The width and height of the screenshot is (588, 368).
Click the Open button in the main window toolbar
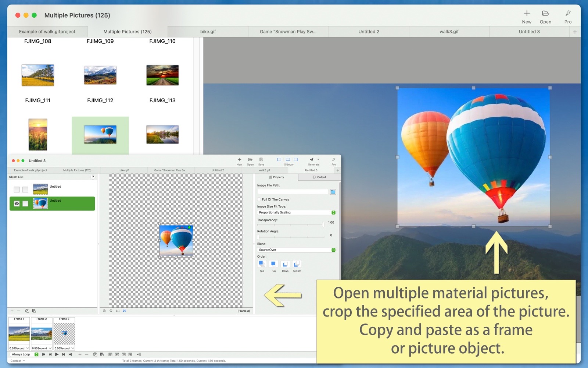click(x=545, y=17)
